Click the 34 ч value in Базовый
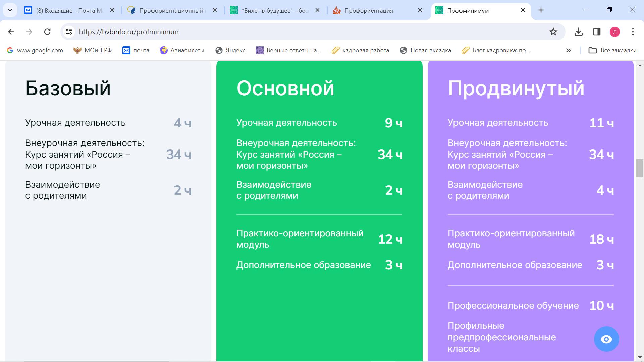Screen dimensions: 644x362 (179, 155)
